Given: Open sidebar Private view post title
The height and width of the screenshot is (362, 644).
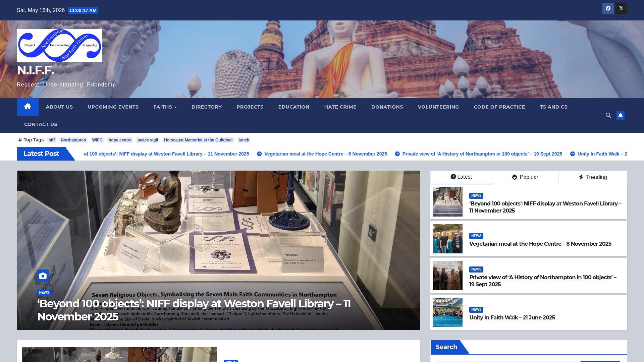Looking at the screenshot, I should pos(543,281).
